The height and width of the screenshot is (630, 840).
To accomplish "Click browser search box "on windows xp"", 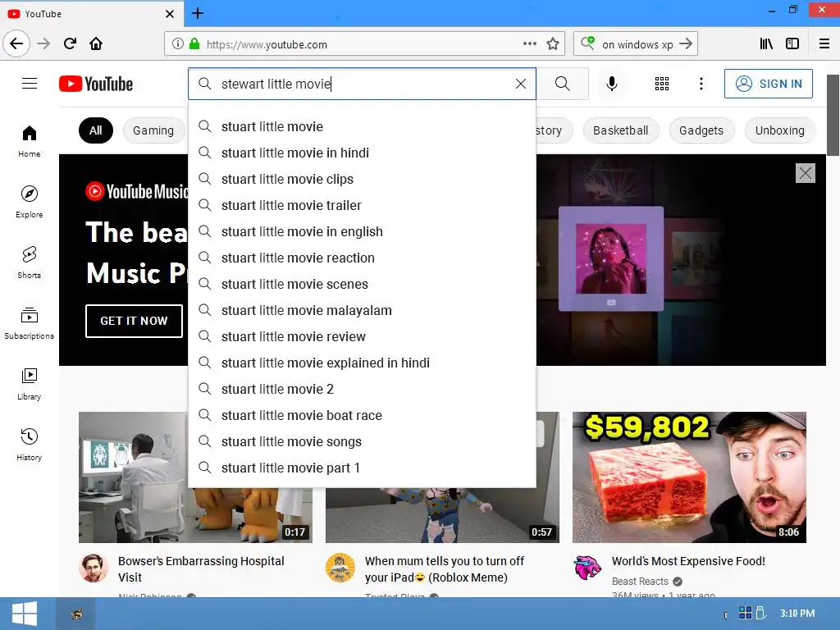I will [637, 44].
